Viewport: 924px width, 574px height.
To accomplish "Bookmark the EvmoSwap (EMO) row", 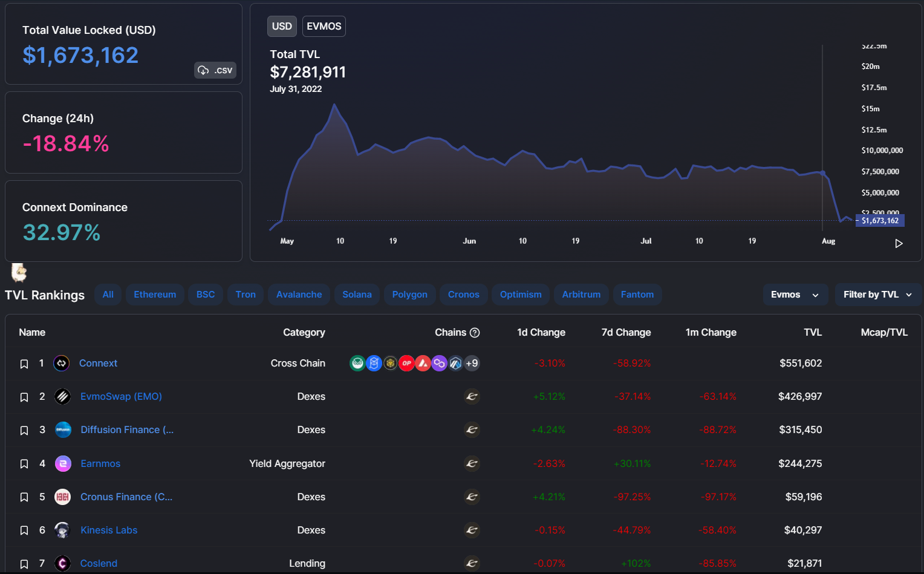I will [24, 397].
